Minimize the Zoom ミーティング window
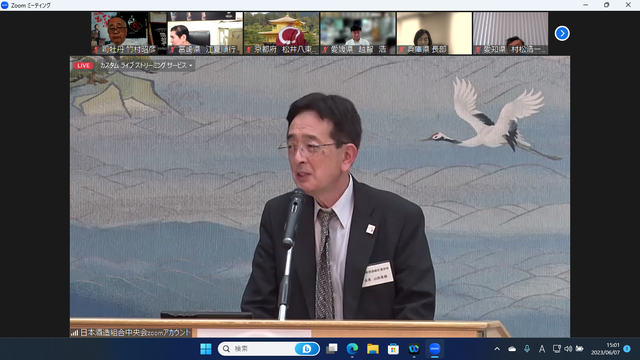The height and width of the screenshot is (360, 640). pyautogui.click(x=586, y=5)
